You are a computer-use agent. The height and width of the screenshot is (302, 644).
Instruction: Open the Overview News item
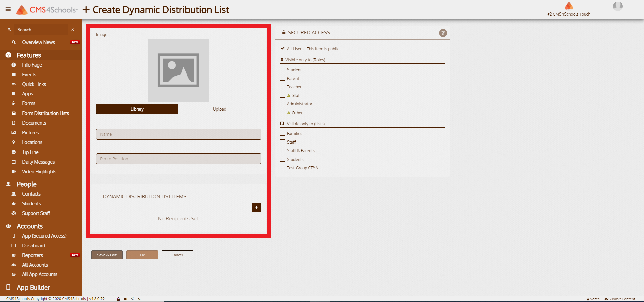point(39,42)
